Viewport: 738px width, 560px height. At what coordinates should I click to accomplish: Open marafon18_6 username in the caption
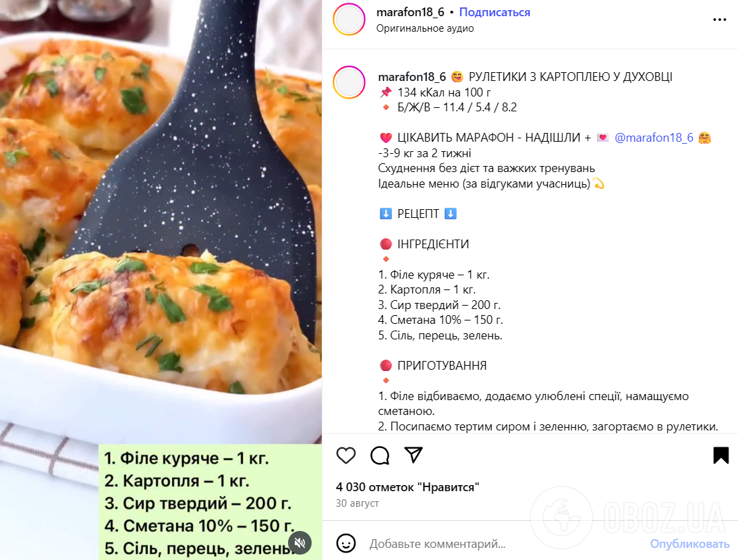(x=411, y=77)
